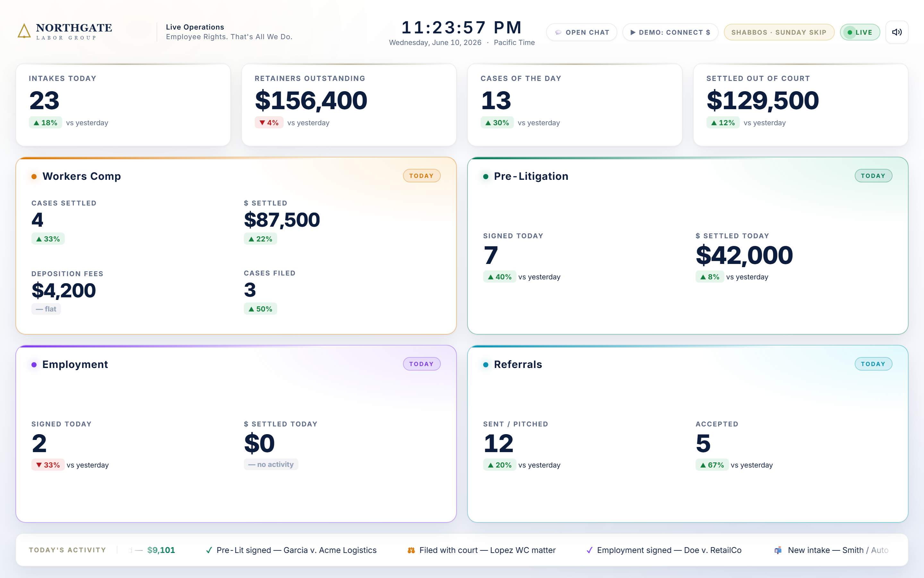Click the chat bubble icon in Open Chat
924x578 pixels.
point(558,32)
